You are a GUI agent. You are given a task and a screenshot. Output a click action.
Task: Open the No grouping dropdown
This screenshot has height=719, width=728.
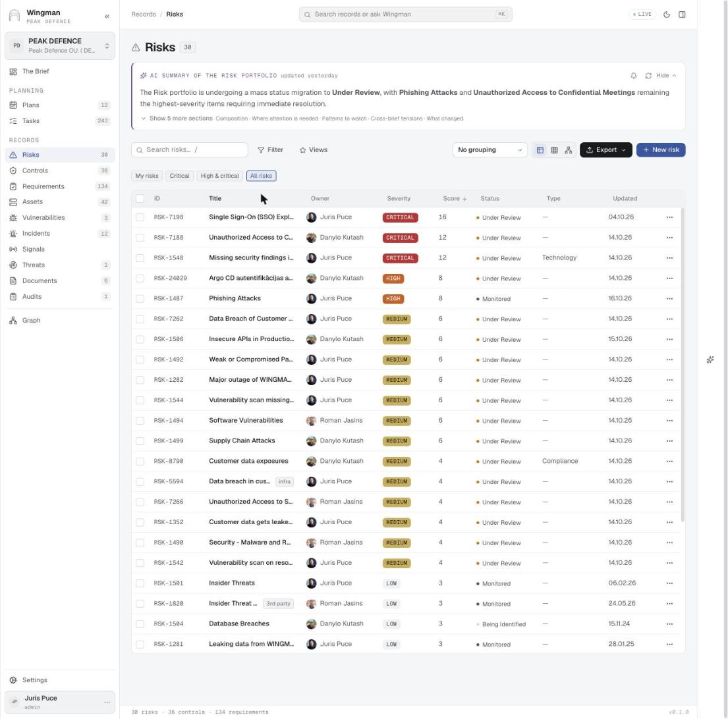490,150
